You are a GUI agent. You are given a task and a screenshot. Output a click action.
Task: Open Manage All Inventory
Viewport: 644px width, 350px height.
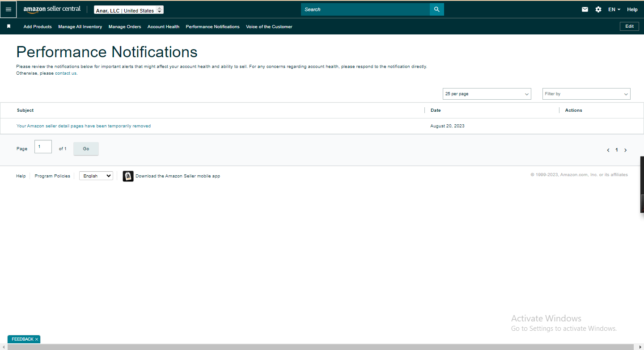pos(80,27)
